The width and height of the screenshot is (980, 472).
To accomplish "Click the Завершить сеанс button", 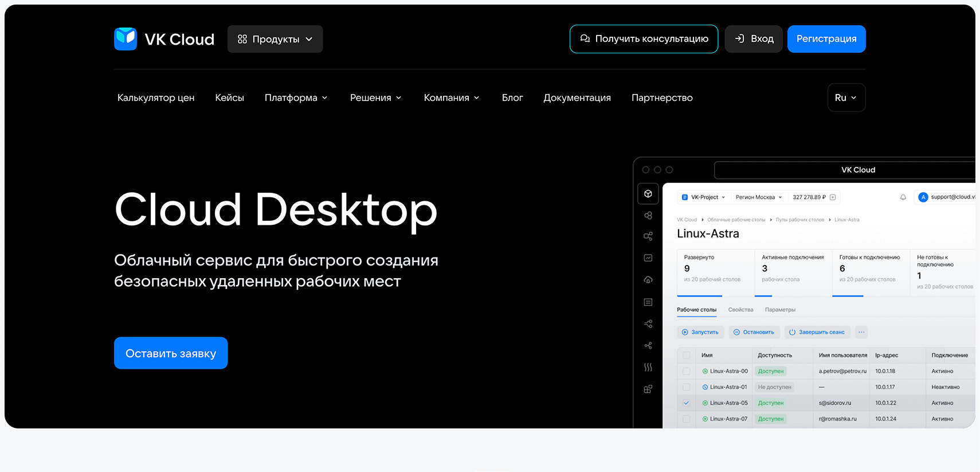I will pyautogui.click(x=817, y=332).
